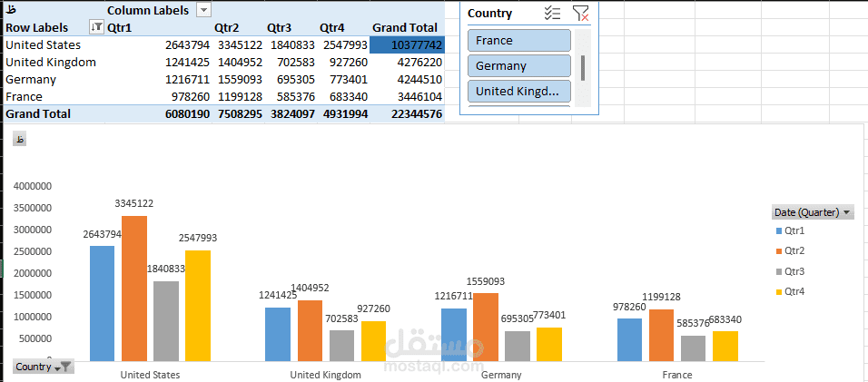This screenshot has width=868, height=382.
Task: Toggle France in the Country slicer
Action: (x=519, y=41)
